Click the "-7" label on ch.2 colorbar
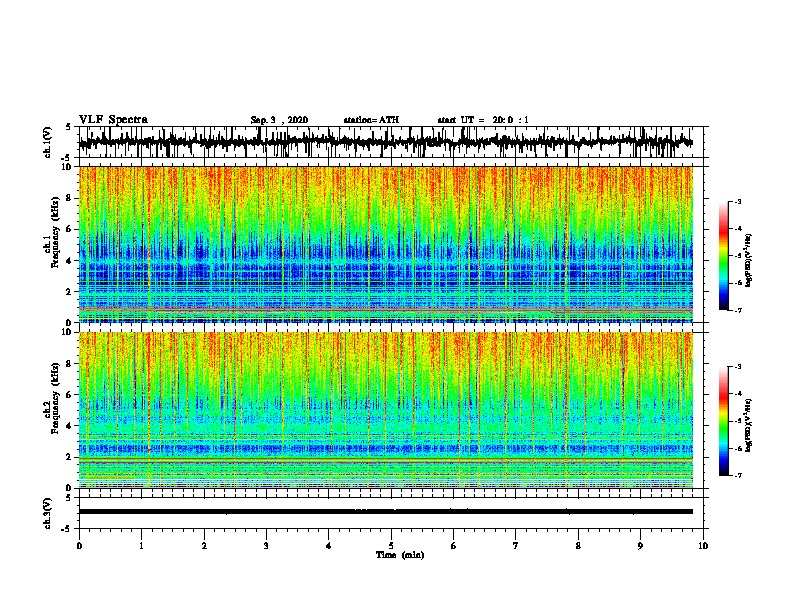The image size is (792, 612). click(x=738, y=476)
